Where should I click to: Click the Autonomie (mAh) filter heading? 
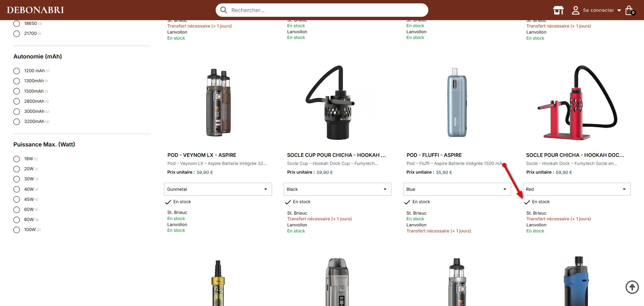[x=38, y=56]
